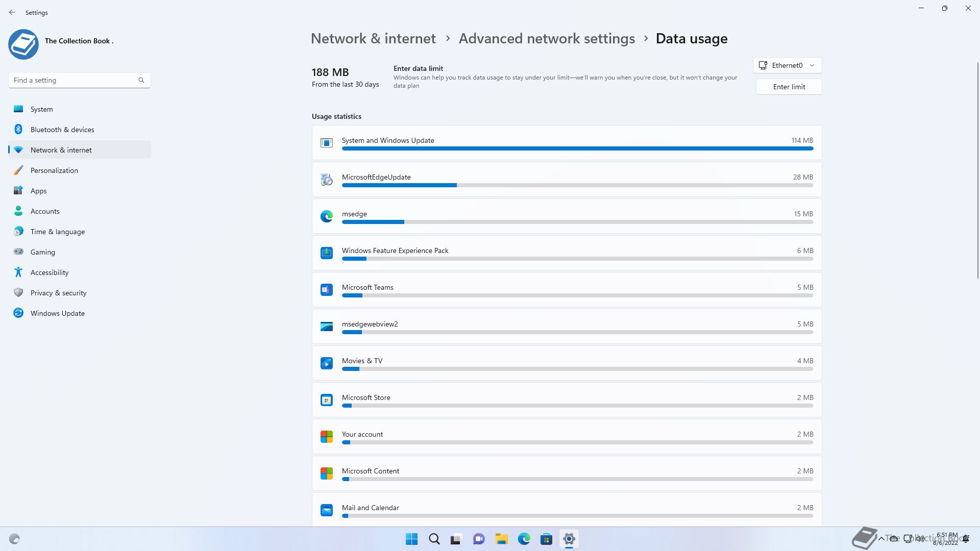Click the 114 MB usage value
The height and width of the screenshot is (551, 980).
click(802, 140)
